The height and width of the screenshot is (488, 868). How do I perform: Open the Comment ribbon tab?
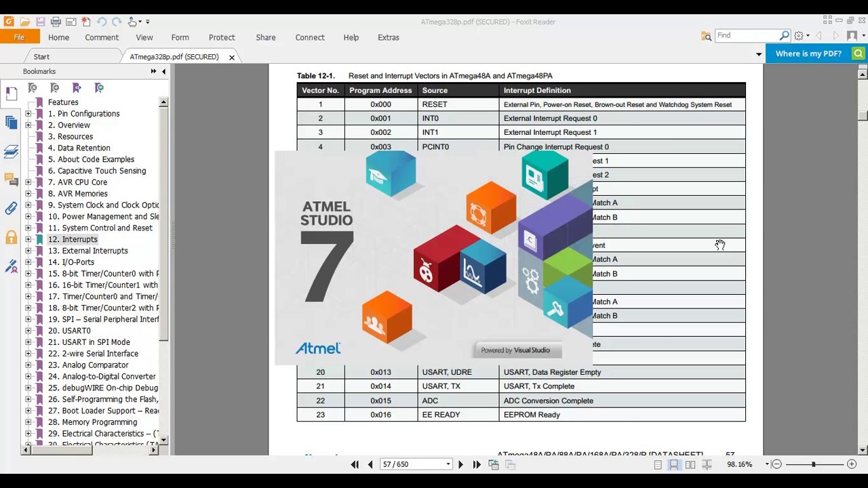[102, 37]
